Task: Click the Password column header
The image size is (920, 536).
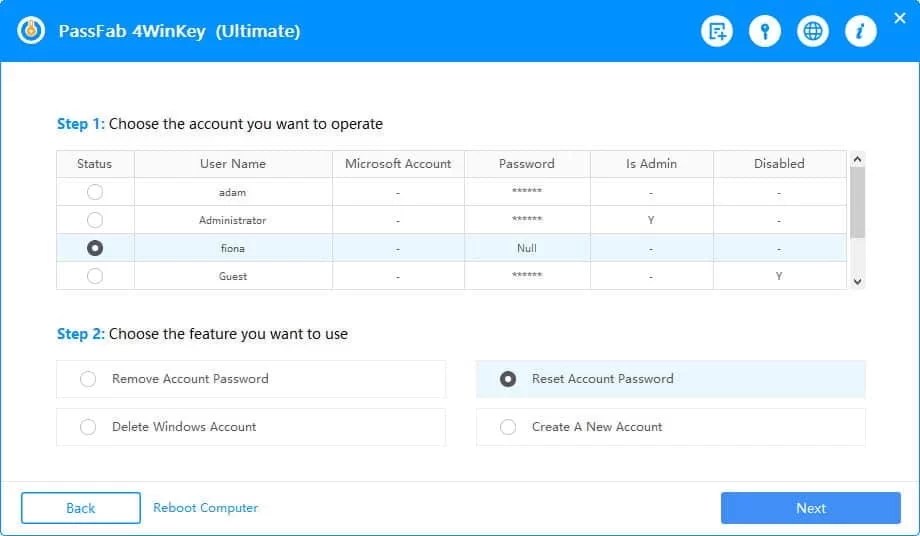Action: 527,164
